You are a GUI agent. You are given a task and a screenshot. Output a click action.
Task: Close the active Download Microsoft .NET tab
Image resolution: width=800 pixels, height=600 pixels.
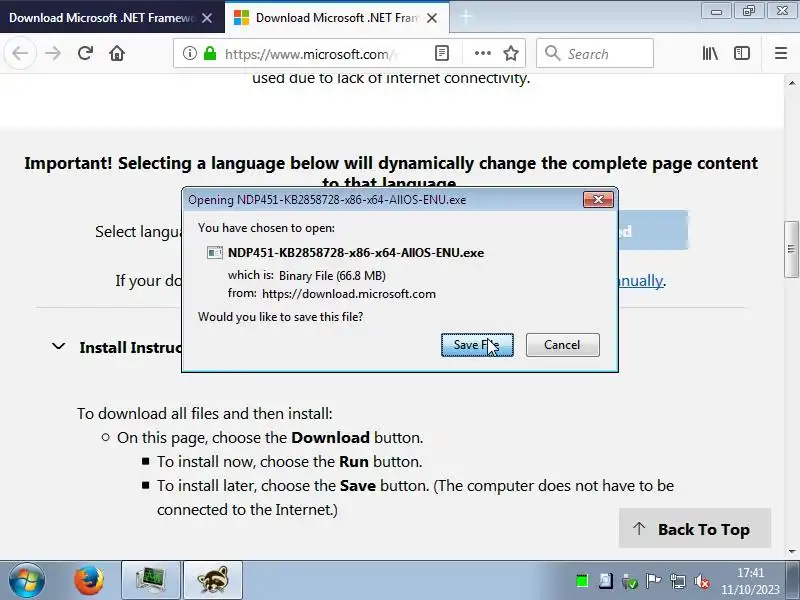point(432,18)
